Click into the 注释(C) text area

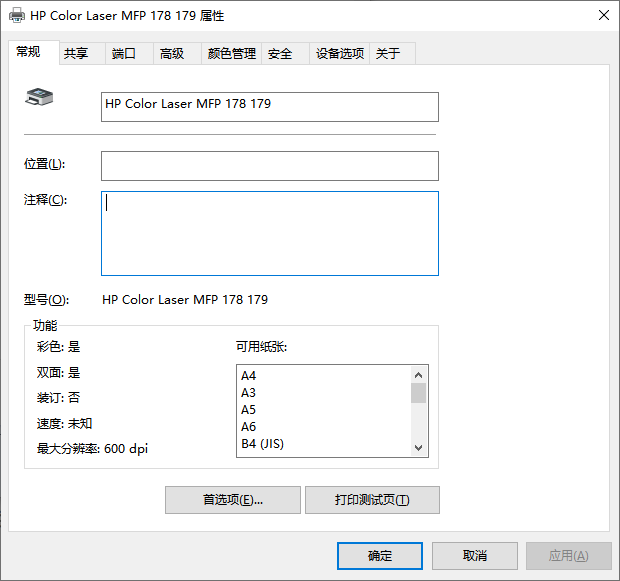coord(270,233)
